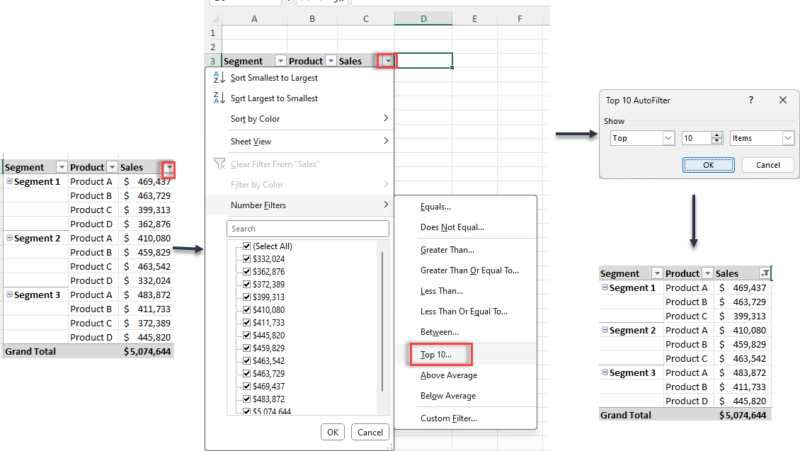Click the Clear Filter funnel icon
The height and width of the screenshot is (451, 800).
219,164
